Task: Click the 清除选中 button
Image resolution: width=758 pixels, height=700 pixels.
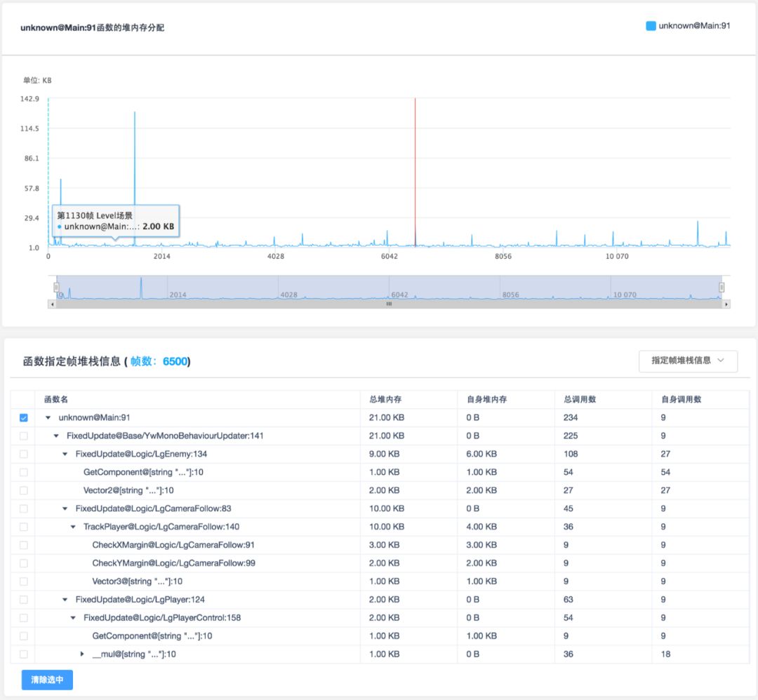Action: [47, 680]
